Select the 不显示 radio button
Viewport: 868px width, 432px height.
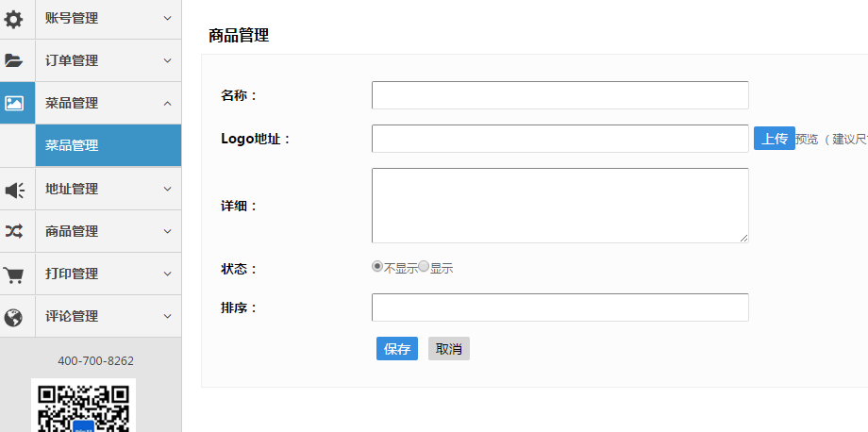tap(377, 267)
